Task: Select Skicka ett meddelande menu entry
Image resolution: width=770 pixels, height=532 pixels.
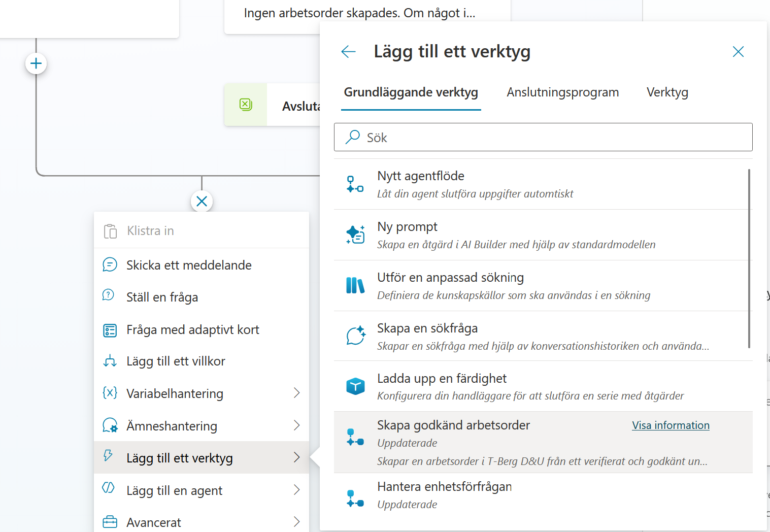Action: (x=202, y=265)
